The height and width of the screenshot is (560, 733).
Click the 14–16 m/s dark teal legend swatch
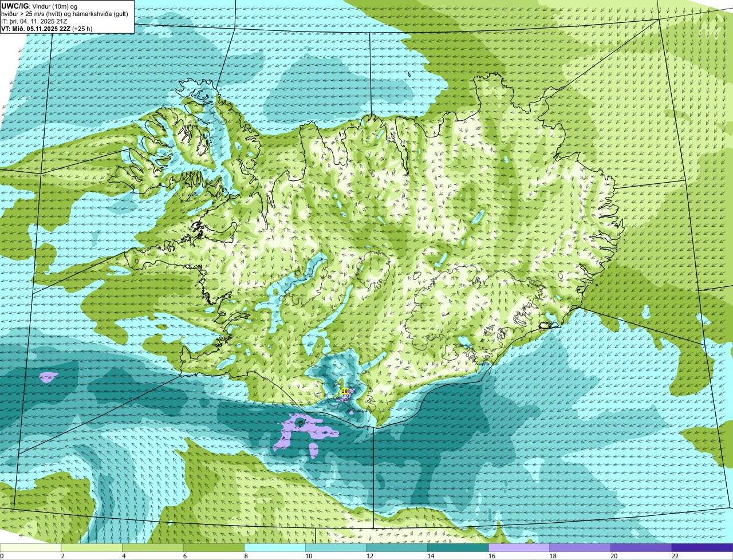click(458, 548)
